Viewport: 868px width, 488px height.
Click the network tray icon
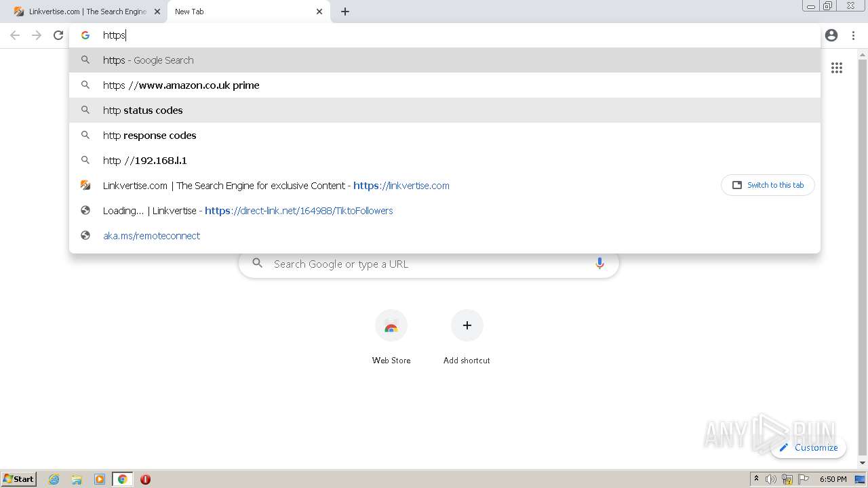[787, 479]
